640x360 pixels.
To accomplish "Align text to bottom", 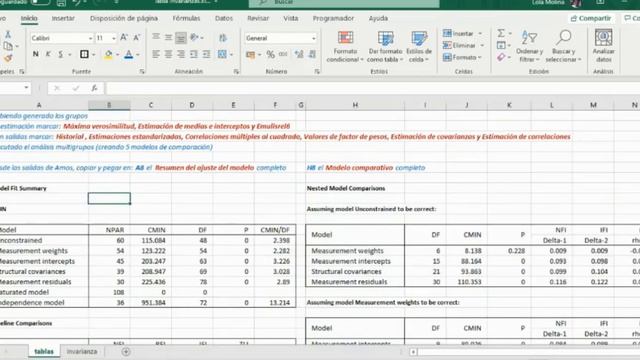I will tap(180, 38).
